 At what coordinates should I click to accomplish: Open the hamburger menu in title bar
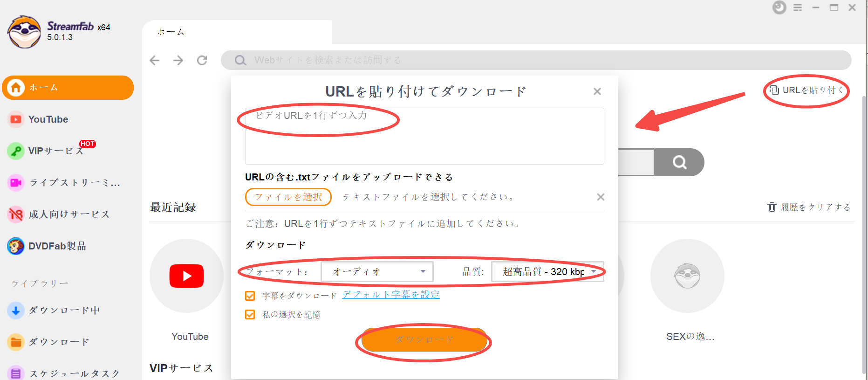coord(798,8)
